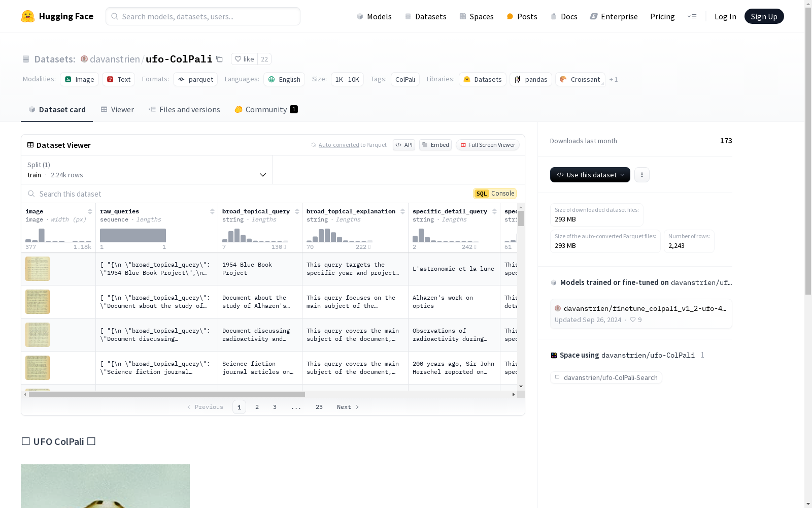Go to page 2 of the dataset
The width and height of the screenshot is (812, 508).
pos(257,407)
